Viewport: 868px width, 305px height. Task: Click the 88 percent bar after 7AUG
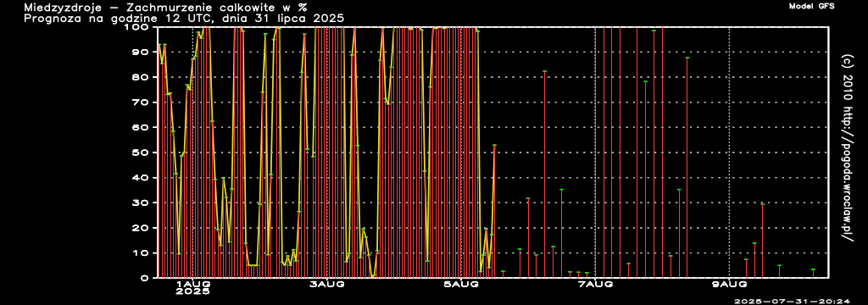pyautogui.click(x=687, y=168)
